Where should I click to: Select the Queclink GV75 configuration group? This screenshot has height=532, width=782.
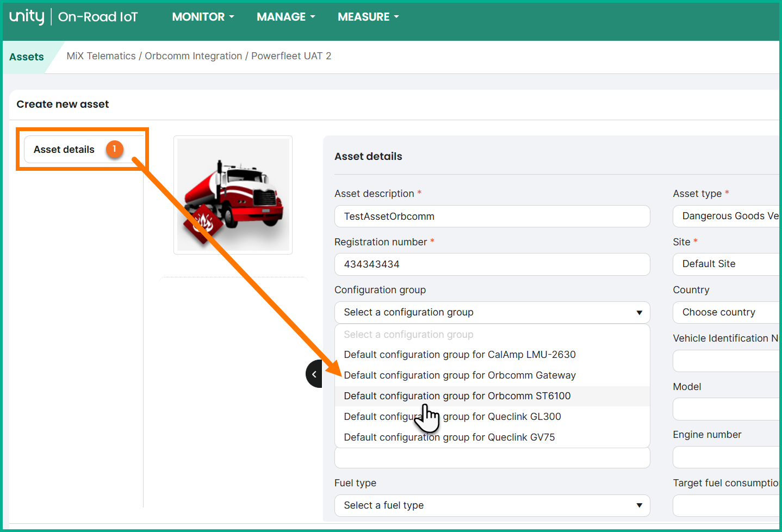[449, 437]
